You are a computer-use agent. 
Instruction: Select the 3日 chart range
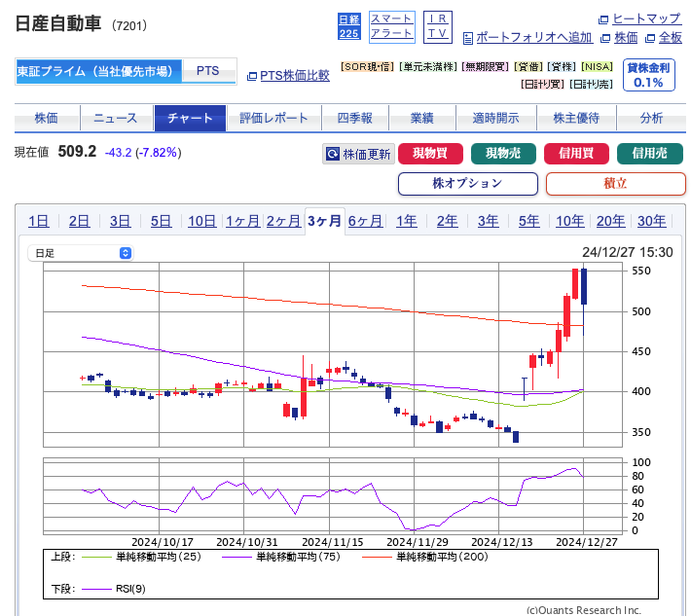[121, 221]
